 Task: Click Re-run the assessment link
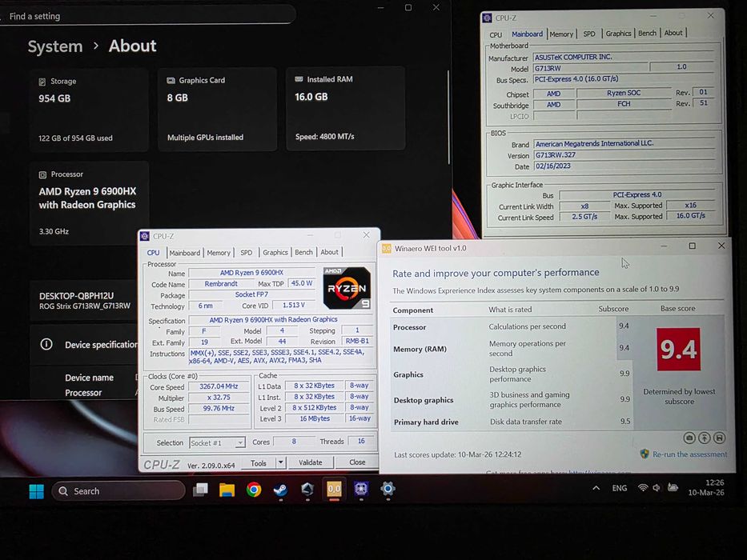pos(689,454)
